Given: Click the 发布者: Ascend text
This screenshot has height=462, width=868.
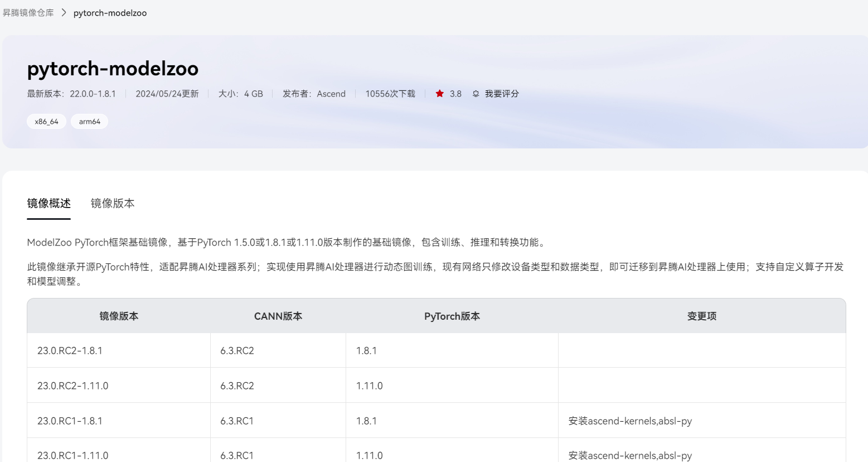Looking at the screenshot, I should coord(314,94).
